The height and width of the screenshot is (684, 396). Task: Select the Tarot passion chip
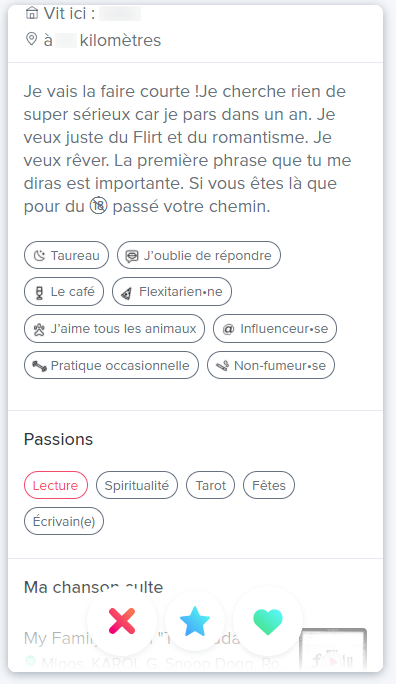[211, 485]
